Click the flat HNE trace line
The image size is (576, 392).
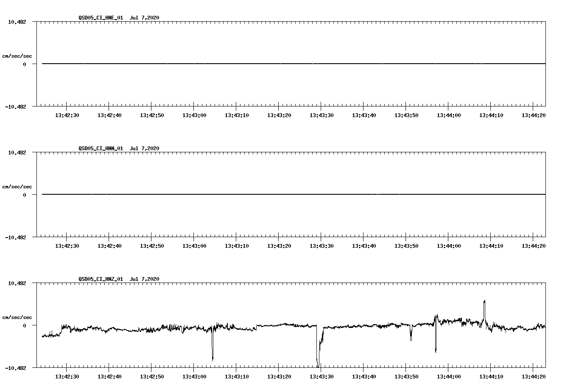click(x=294, y=64)
